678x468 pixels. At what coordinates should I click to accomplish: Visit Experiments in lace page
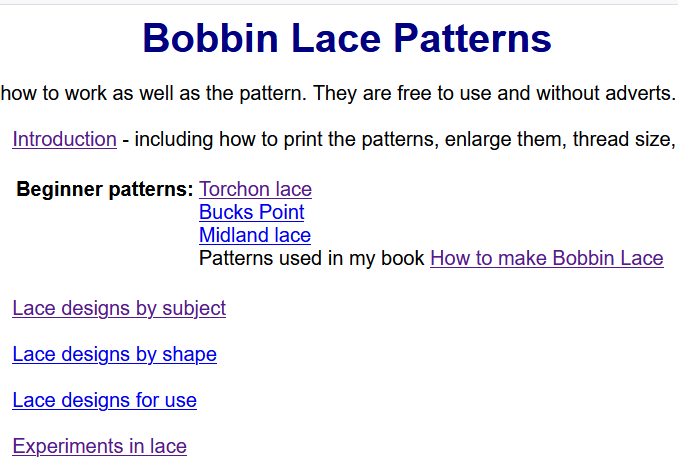[x=99, y=446]
